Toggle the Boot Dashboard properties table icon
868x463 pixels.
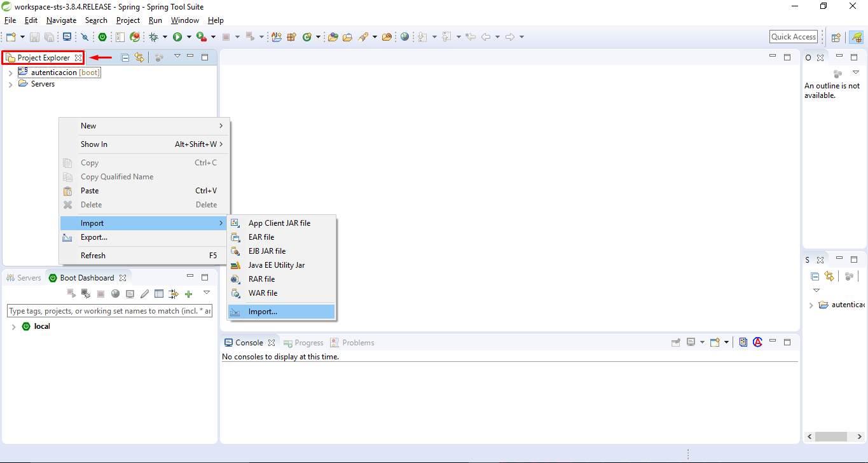point(159,294)
